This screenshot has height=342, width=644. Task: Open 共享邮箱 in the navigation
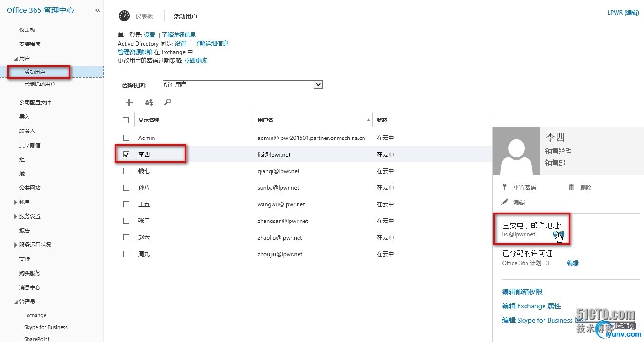click(x=30, y=145)
